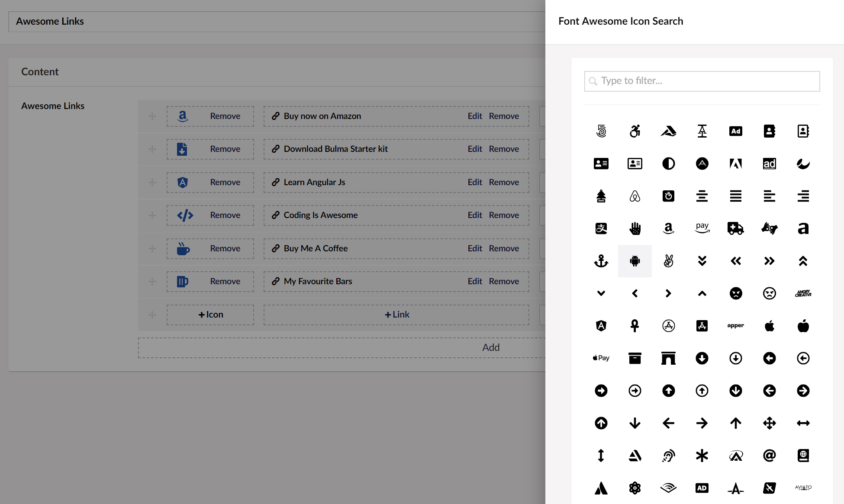Choose the adjust half-circle icon
Screen dimensions: 844x504
point(668,164)
